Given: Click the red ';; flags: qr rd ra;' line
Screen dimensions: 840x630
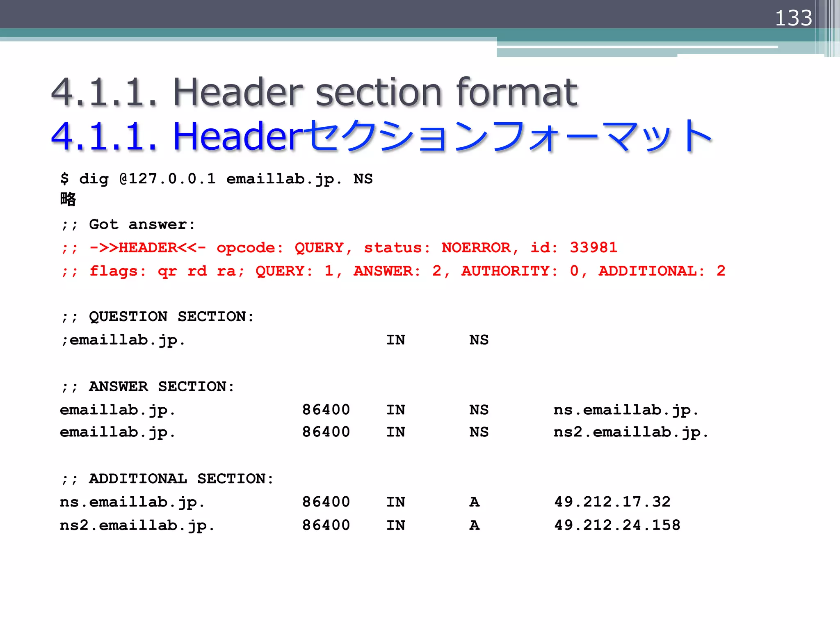Looking at the screenshot, I should (393, 271).
